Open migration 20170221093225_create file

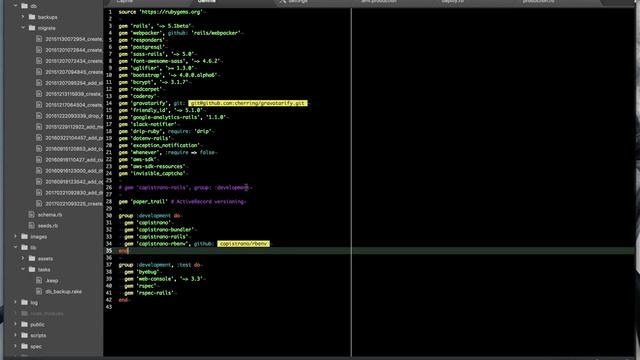[x=74, y=204]
